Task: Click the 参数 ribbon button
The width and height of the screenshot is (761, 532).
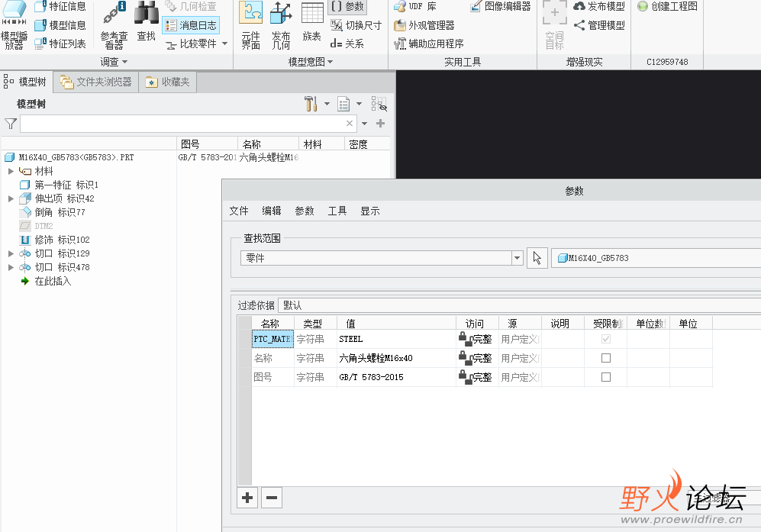Action: pos(348,6)
